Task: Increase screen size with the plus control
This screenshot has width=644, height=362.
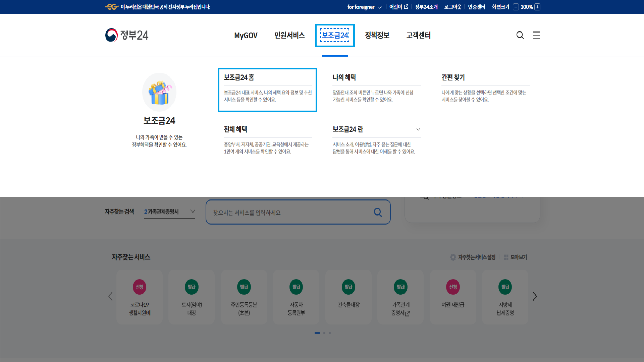Action: pos(537,7)
